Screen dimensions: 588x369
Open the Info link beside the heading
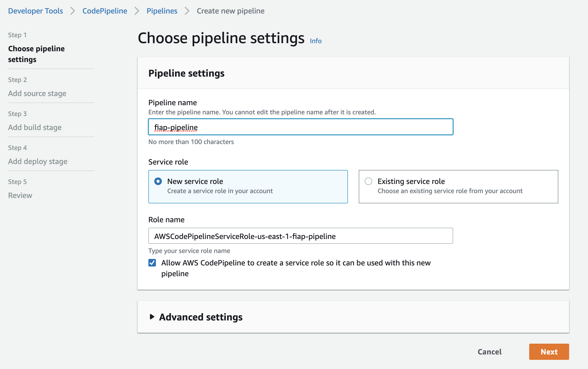(316, 41)
